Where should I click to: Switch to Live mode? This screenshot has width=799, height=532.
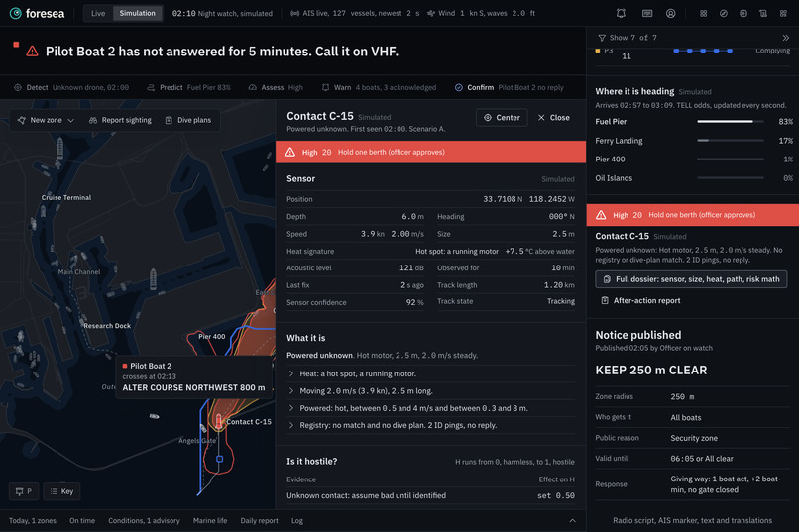[x=98, y=13]
